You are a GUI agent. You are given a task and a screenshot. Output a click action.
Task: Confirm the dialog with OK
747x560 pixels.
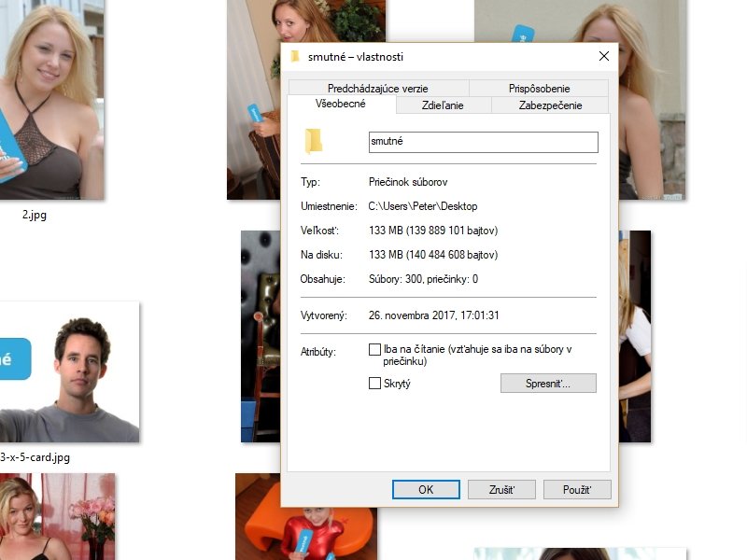pyautogui.click(x=426, y=490)
